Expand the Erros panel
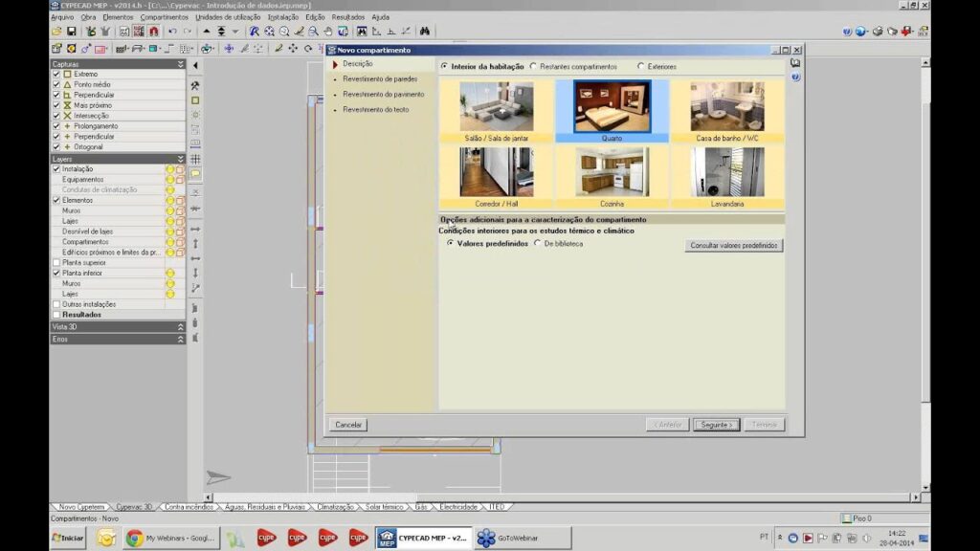This screenshot has width=980, height=551. pos(180,339)
